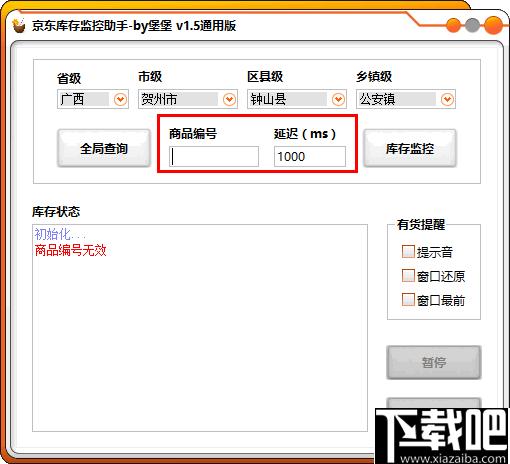Open the 市级 city dropdown showing 贺州市

[x=188, y=99]
